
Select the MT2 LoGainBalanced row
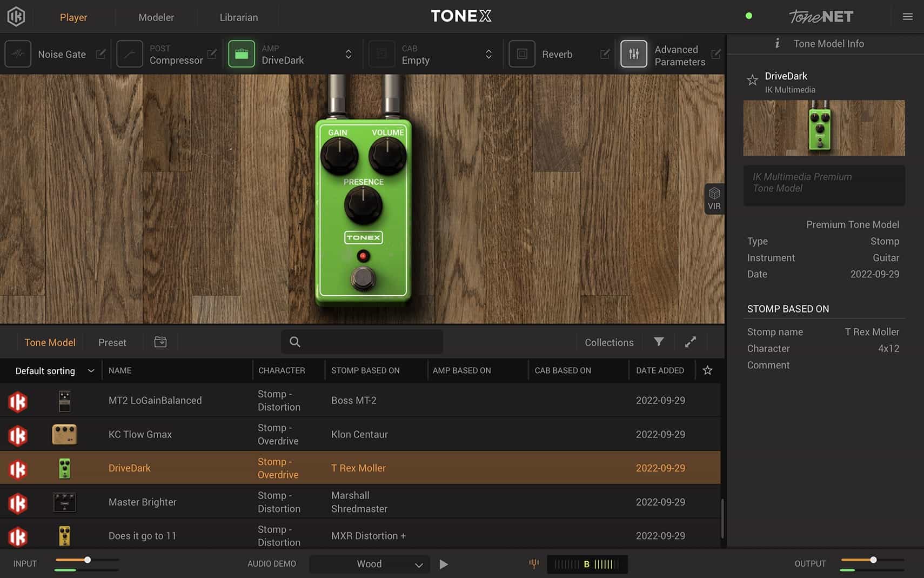coord(360,400)
